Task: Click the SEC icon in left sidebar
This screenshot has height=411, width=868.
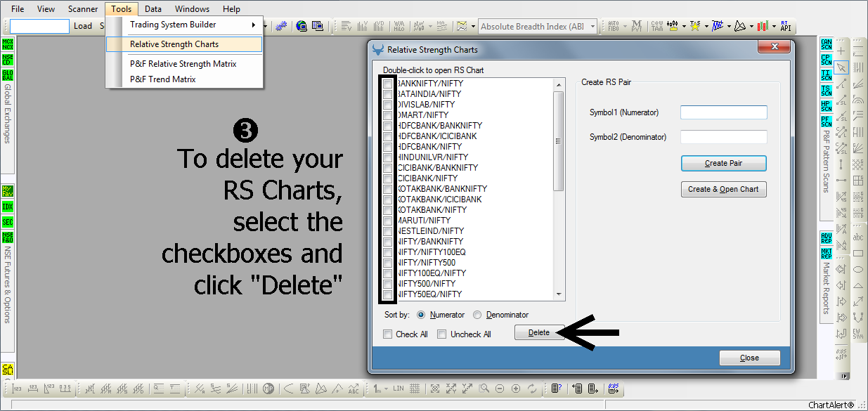Action: point(8,222)
